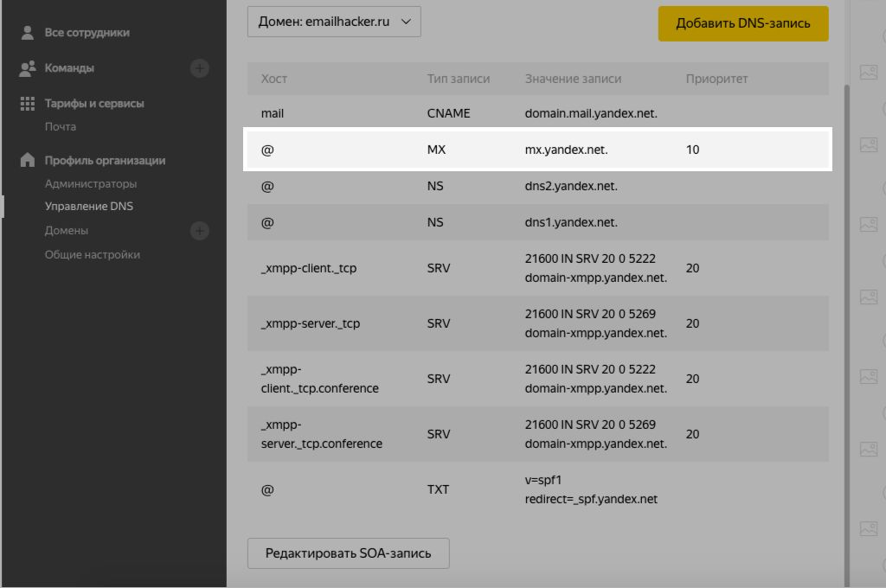The width and height of the screenshot is (886, 588).
Task: Click the Профиль организации home icon
Action: 28,160
